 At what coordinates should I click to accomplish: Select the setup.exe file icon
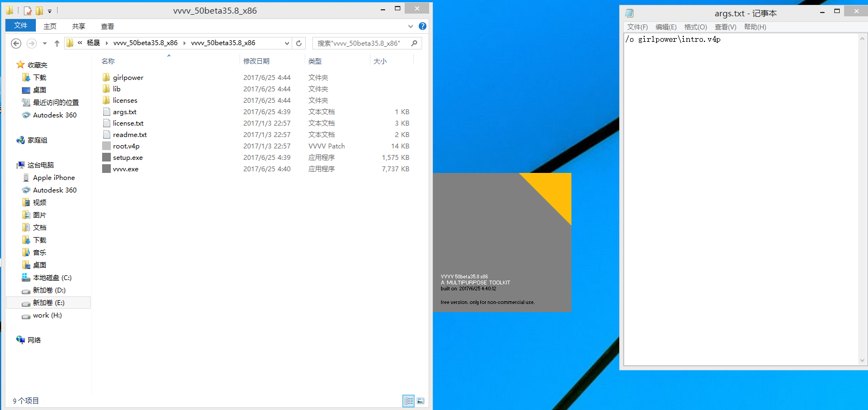coord(106,158)
